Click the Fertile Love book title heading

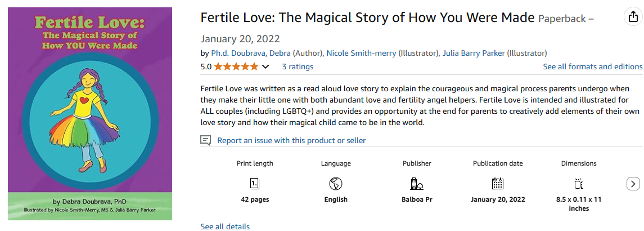(x=367, y=17)
